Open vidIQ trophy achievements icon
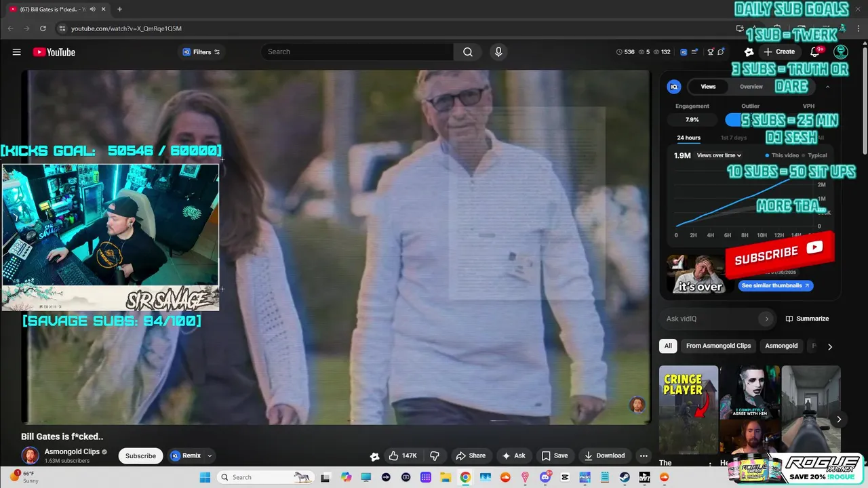The height and width of the screenshot is (488, 868). point(711,52)
